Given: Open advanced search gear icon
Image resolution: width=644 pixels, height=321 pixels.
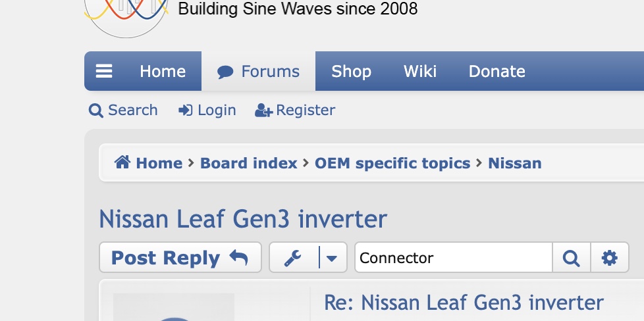Looking at the screenshot, I should tap(610, 258).
